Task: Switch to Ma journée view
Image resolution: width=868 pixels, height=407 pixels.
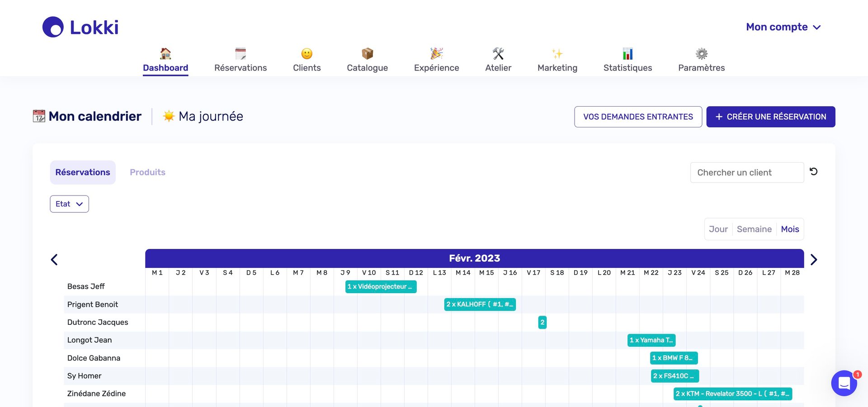Action: click(203, 116)
